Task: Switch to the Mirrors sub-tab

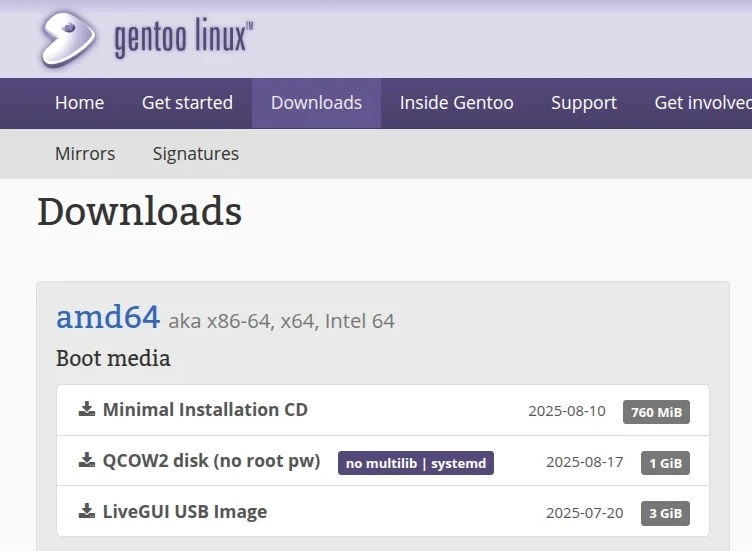Action: pos(85,154)
